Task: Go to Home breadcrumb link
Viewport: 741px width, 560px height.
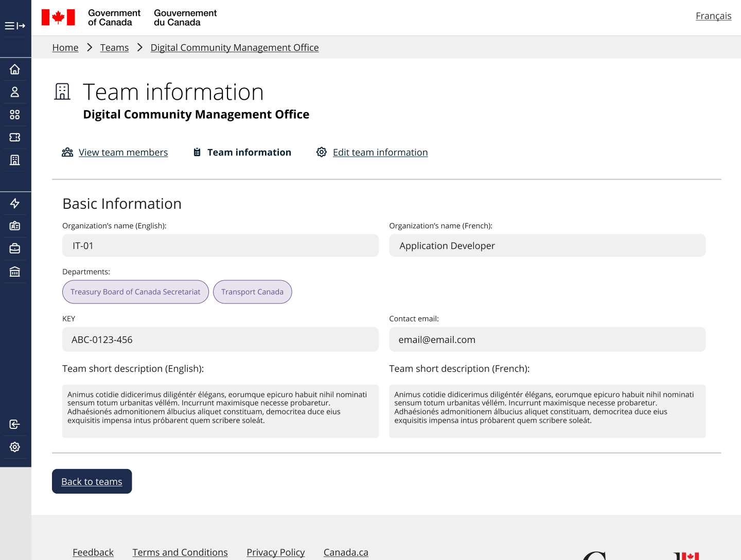Action: [x=65, y=47]
